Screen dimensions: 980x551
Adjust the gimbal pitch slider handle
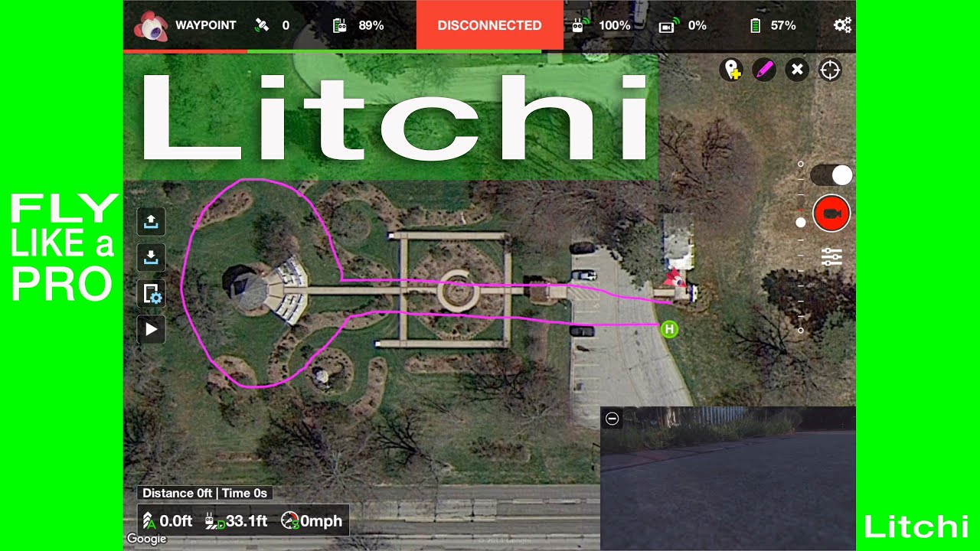click(x=801, y=223)
